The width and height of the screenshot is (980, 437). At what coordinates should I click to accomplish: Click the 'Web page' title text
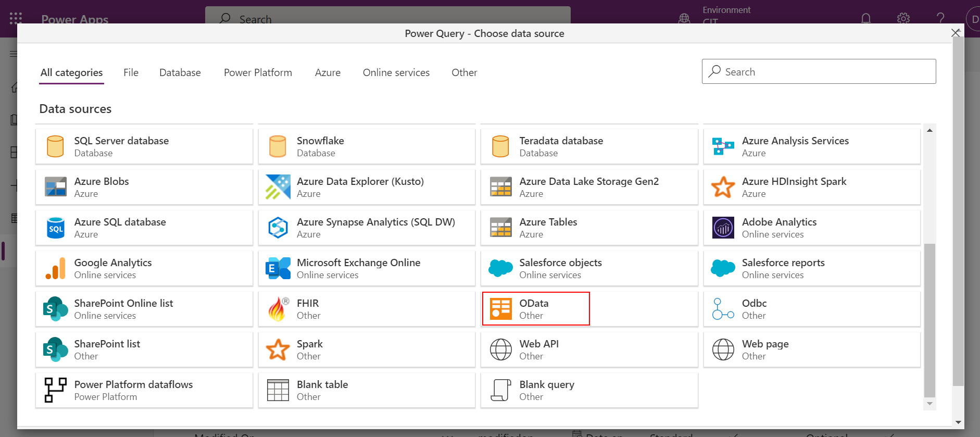[765, 344]
